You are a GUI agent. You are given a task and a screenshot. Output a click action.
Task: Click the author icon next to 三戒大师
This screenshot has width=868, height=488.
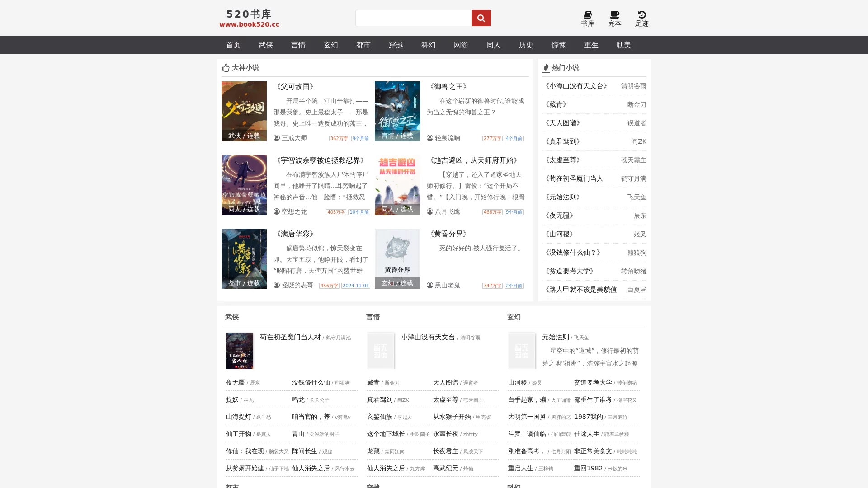tap(276, 138)
